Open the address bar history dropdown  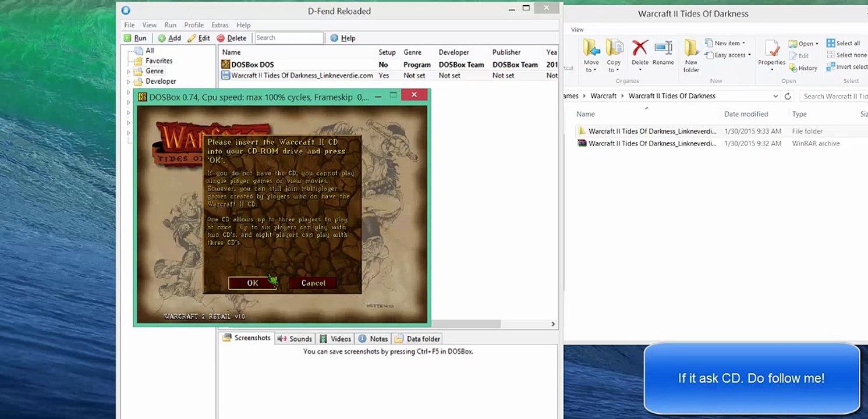pyautogui.click(x=775, y=97)
